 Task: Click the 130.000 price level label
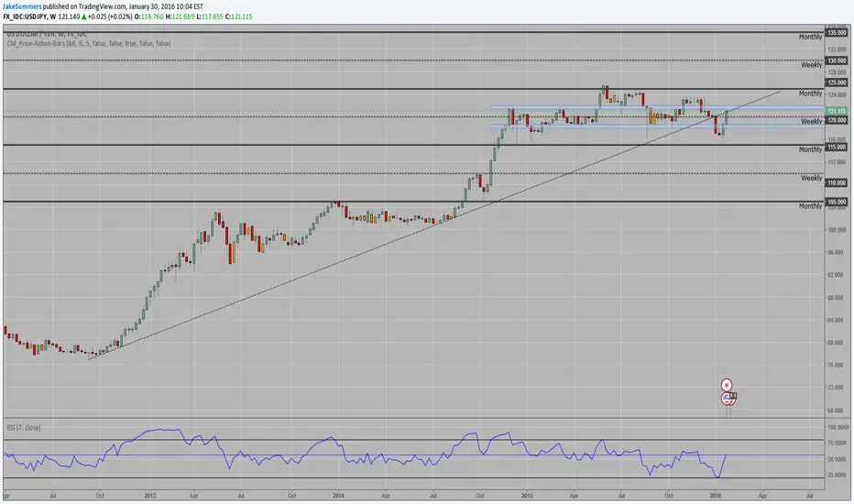[837, 60]
